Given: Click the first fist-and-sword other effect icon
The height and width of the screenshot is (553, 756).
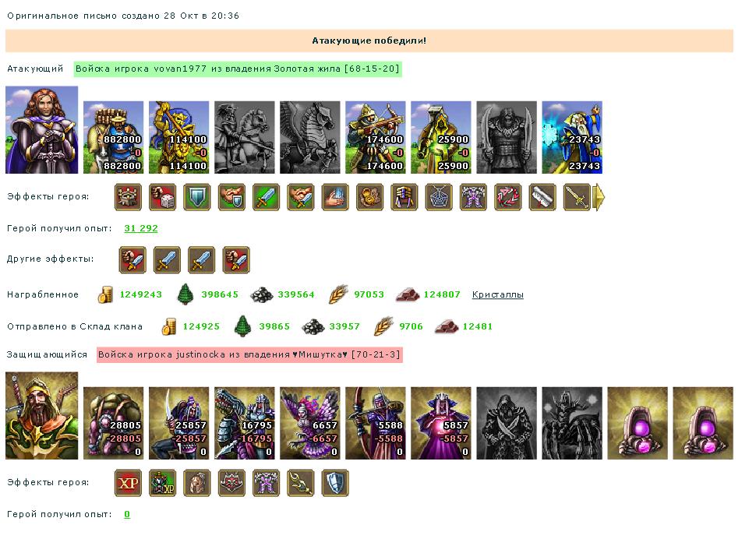Looking at the screenshot, I should pyautogui.click(x=132, y=259).
